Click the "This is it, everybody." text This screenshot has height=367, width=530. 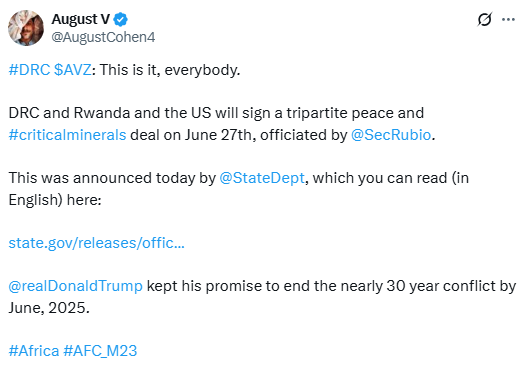click(x=170, y=70)
